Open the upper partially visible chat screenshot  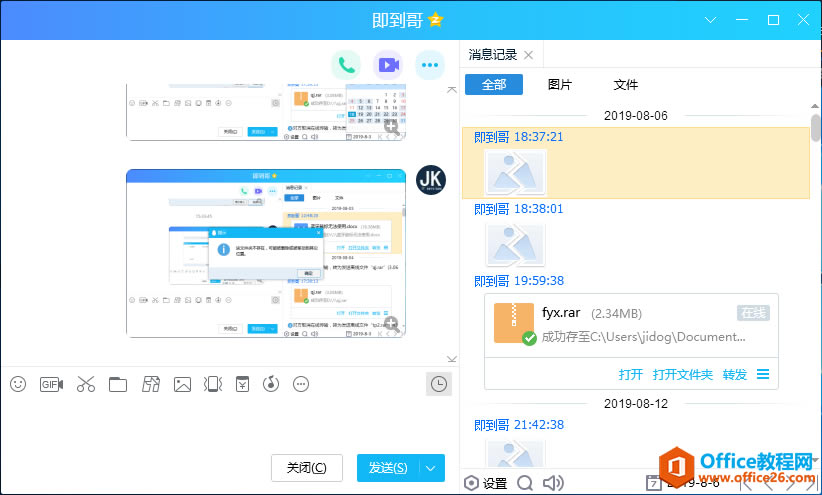pos(266,112)
